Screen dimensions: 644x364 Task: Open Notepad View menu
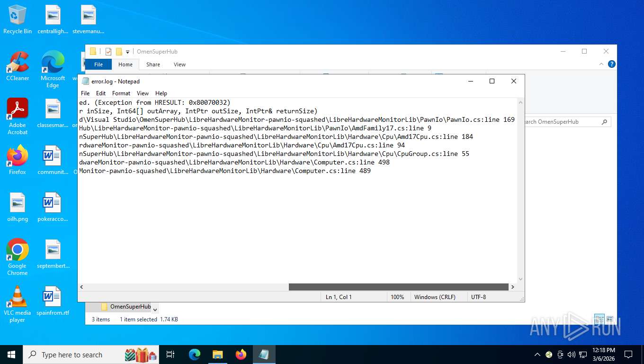point(143,93)
